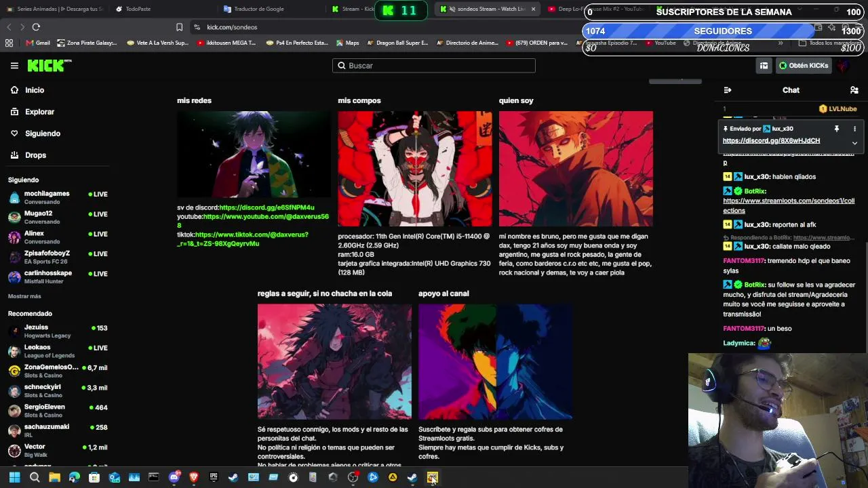Viewport: 868px width, 488px height.
Task: Reload the page in the browser
Action: coord(36,27)
